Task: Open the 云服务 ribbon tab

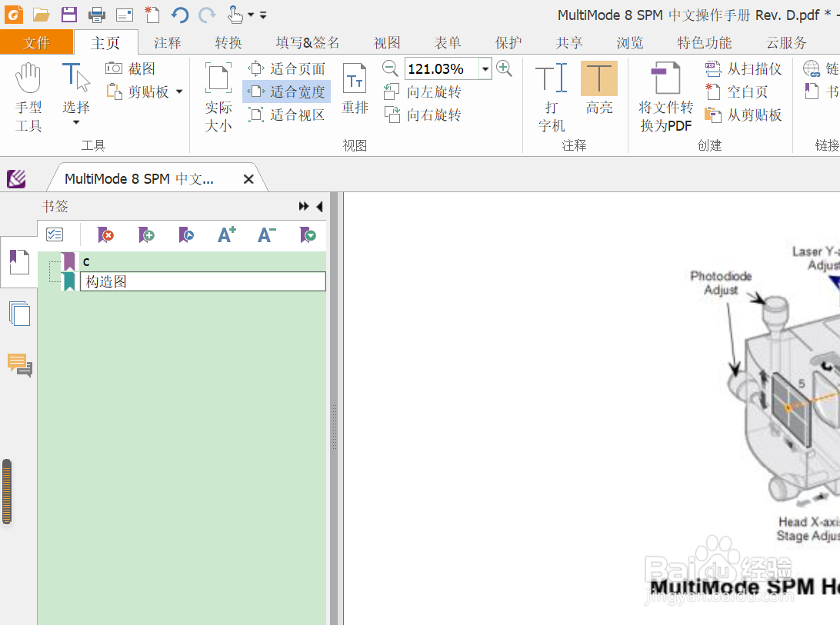Action: pyautogui.click(x=786, y=42)
